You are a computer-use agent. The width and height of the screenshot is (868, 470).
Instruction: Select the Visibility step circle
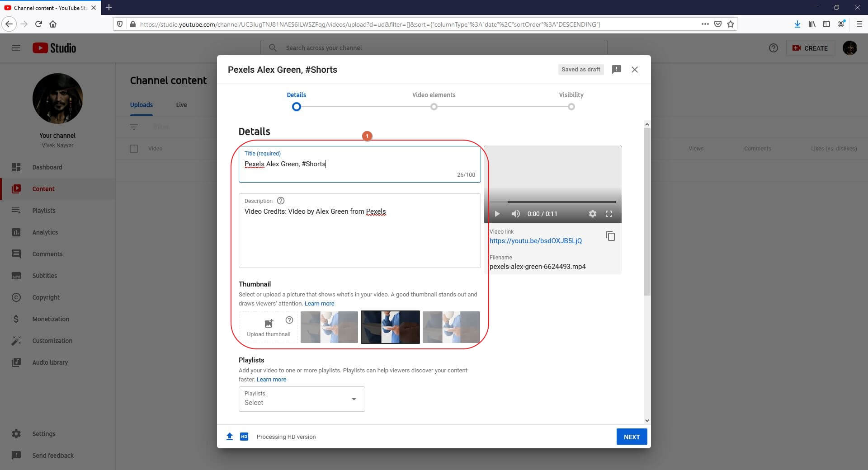[571, 107]
